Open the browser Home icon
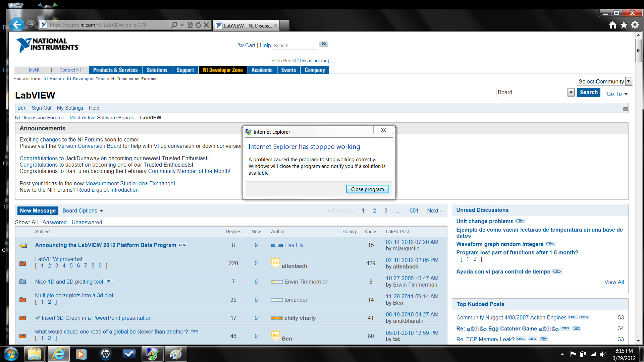 point(613,25)
